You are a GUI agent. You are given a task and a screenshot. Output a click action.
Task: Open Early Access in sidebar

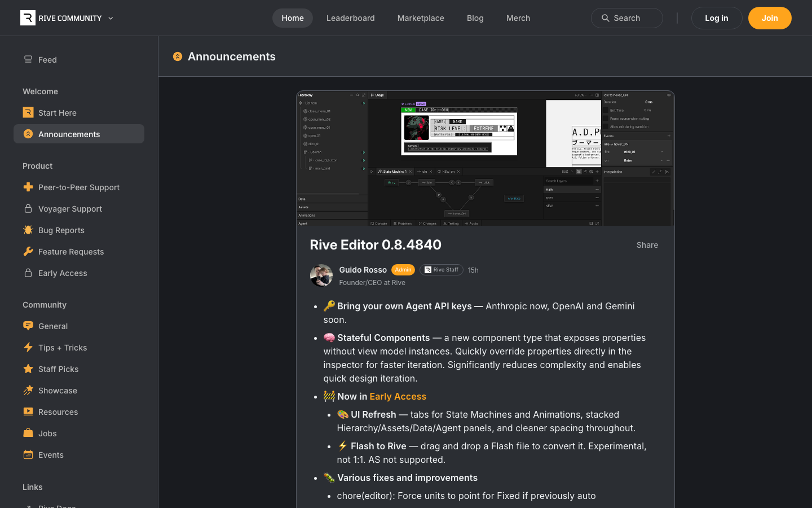pyautogui.click(x=79, y=273)
